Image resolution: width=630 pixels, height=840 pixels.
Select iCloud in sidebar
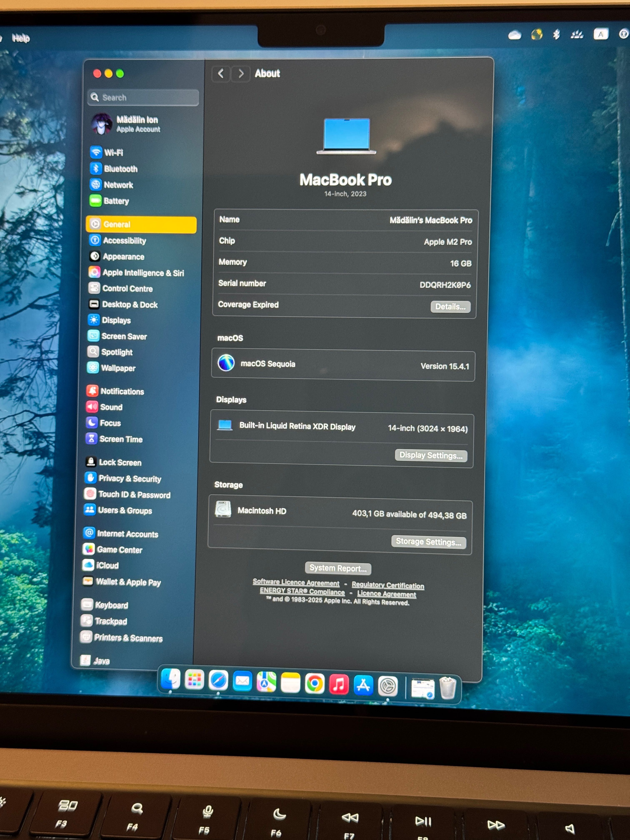click(x=101, y=565)
